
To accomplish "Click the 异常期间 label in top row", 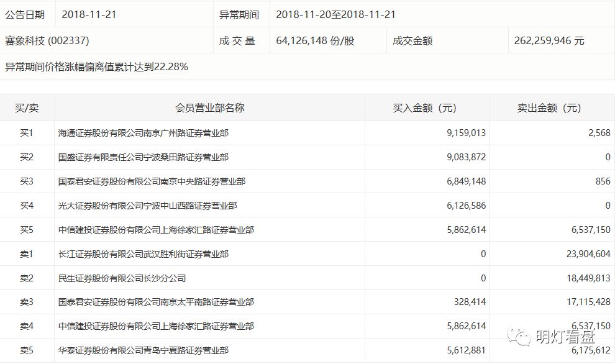I will click(239, 15).
